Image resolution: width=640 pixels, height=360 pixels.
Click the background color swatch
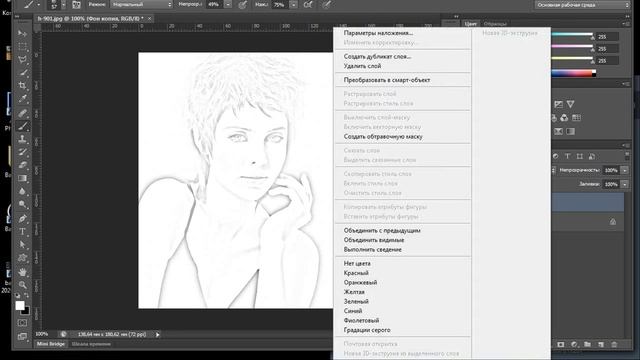27,311
